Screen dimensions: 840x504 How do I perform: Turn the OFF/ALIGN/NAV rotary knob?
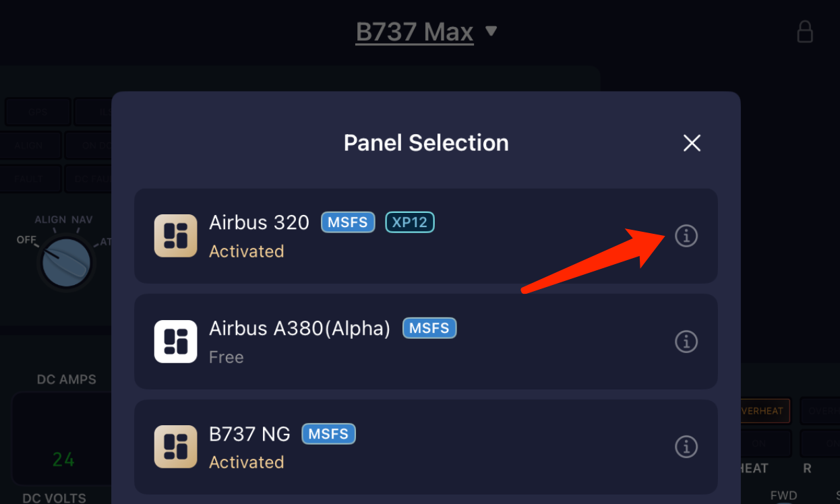pos(66,263)
